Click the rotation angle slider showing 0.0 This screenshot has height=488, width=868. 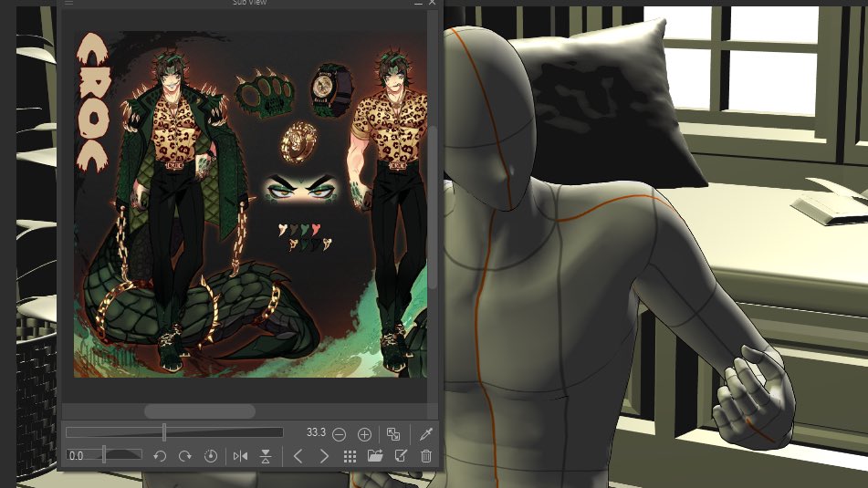click(104, 455)
